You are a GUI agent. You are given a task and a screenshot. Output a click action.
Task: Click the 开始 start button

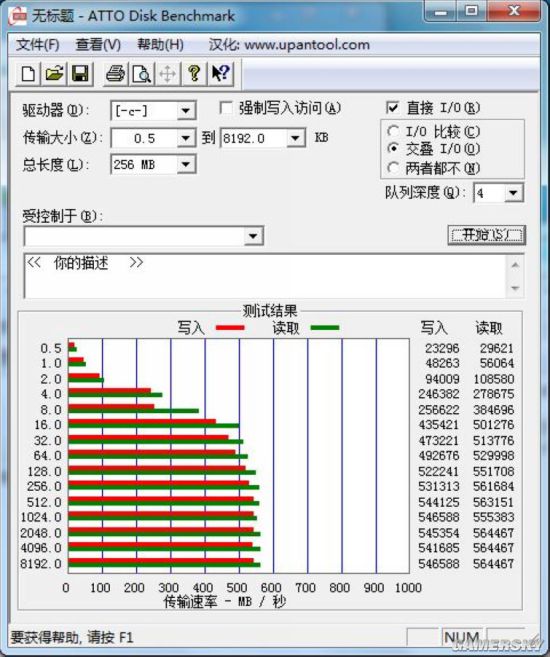pyautogui.click(x=486, y=235)
